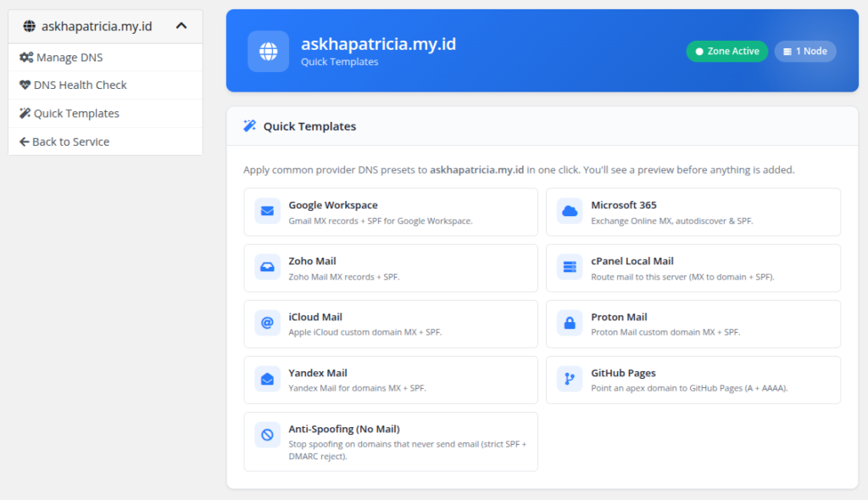This screenshot has width=868, height=500.
Task: Click Quick Templates subtitle in blue header
Action: tap(339, 62)
